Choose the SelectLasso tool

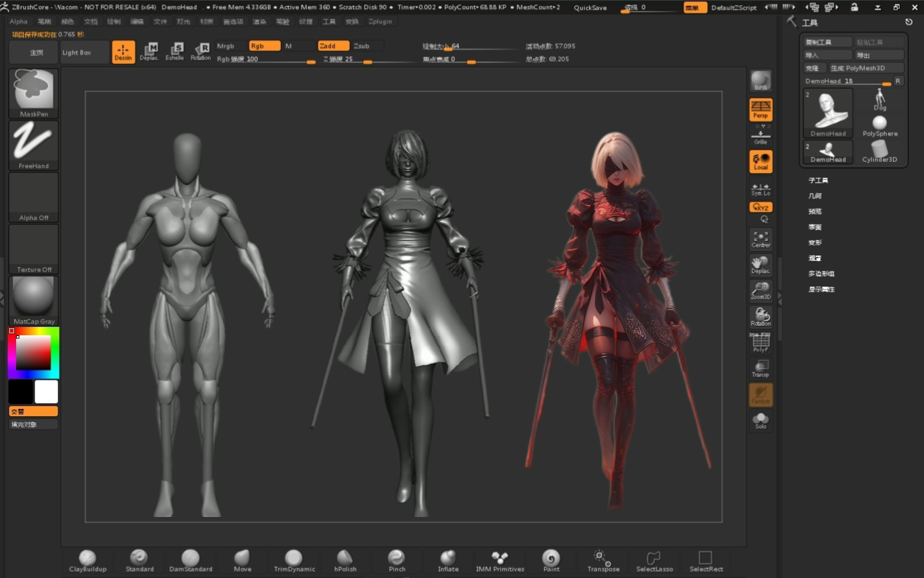coord(654,561)
